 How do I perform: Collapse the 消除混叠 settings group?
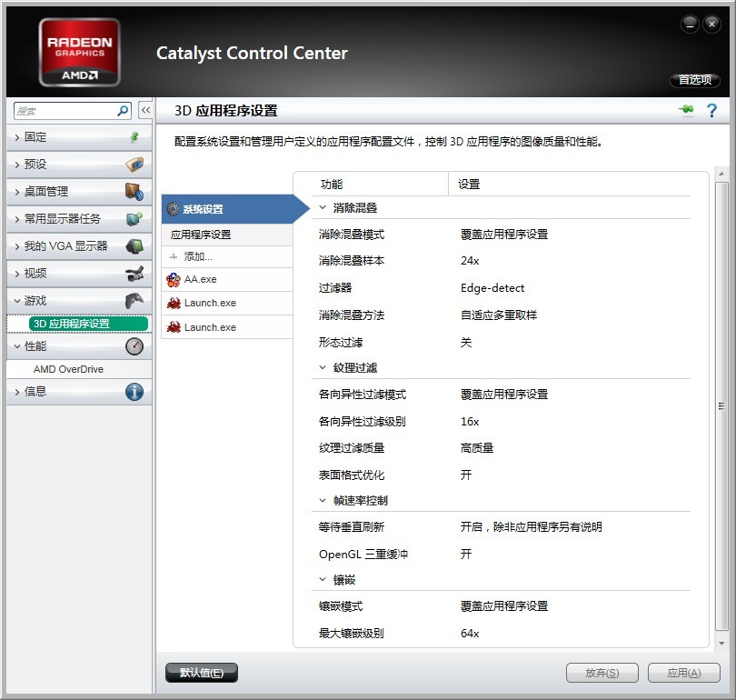coord(323,207)
